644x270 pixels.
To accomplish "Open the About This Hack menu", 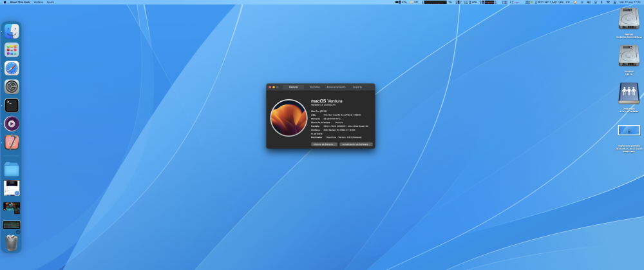I will [20, 2].
